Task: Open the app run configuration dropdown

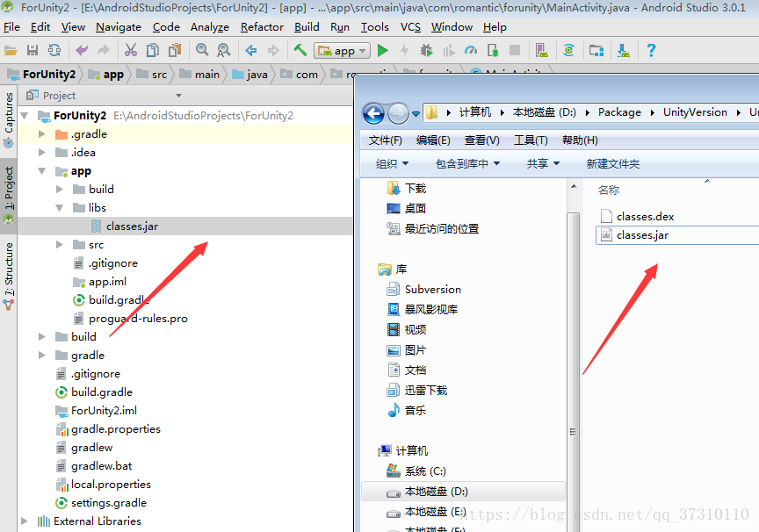Action: [342, 51]
